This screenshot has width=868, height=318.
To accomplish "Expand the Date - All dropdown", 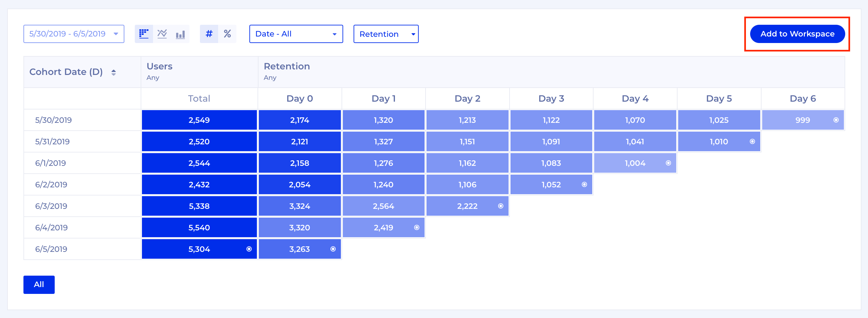I will (296, 34).
